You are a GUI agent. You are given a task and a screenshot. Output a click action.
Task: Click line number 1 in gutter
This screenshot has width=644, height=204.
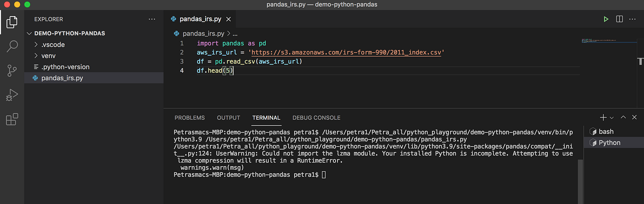(x=182, y=44)
